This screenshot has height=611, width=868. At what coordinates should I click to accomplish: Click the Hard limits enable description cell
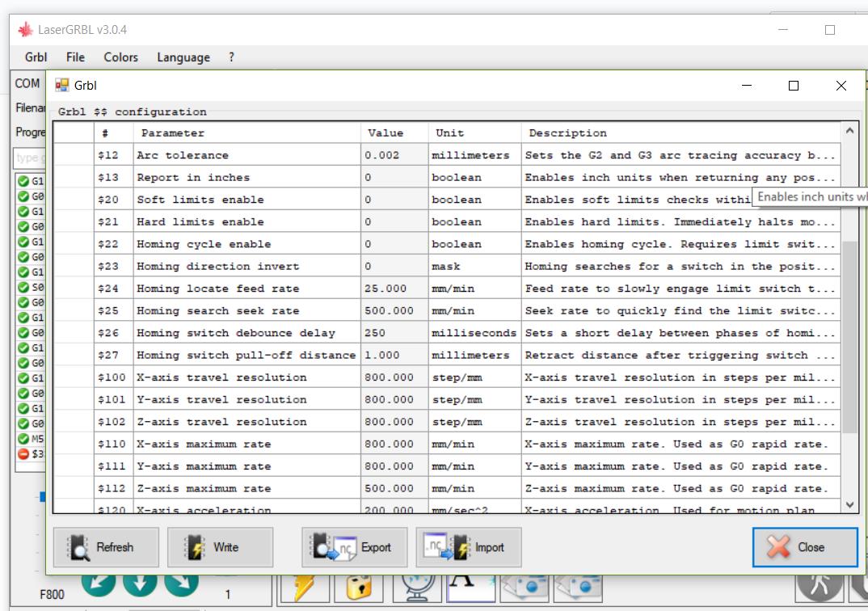click(x=680, y=221)
